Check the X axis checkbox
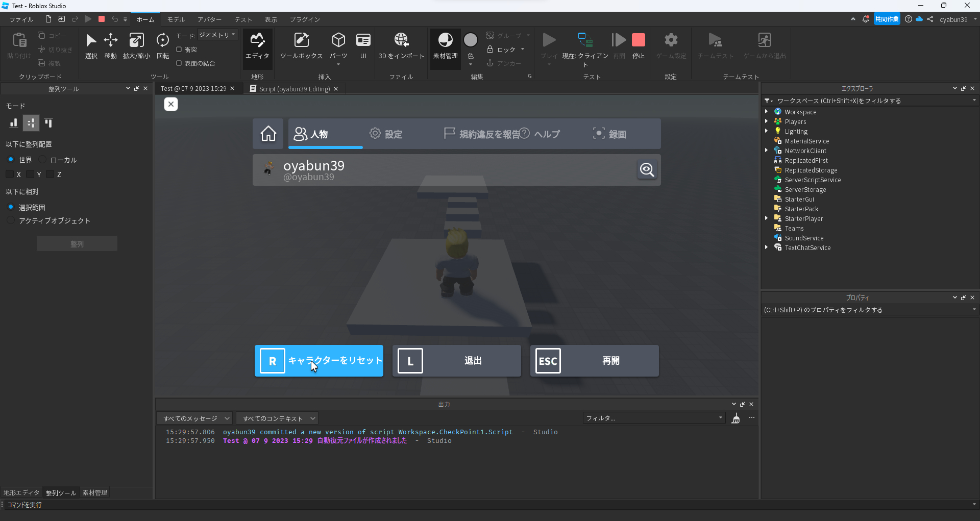 pyautogui.click(x=10, y=175)
